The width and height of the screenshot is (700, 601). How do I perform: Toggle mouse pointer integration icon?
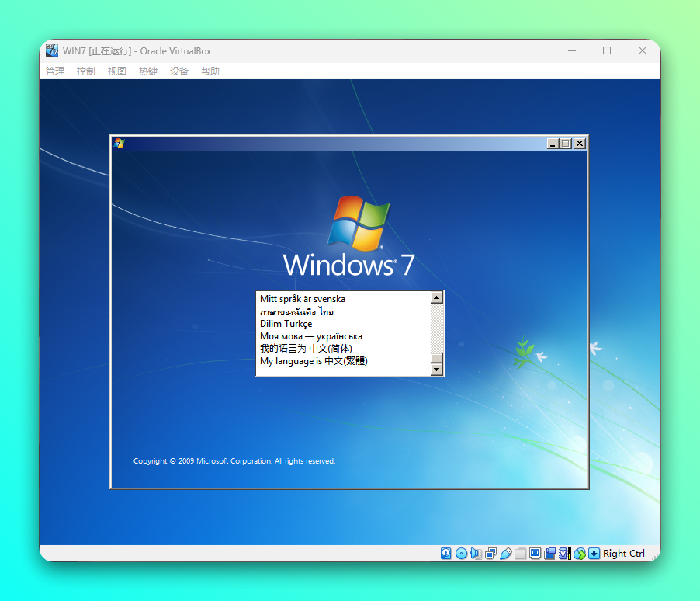click(x=580, y=553)
